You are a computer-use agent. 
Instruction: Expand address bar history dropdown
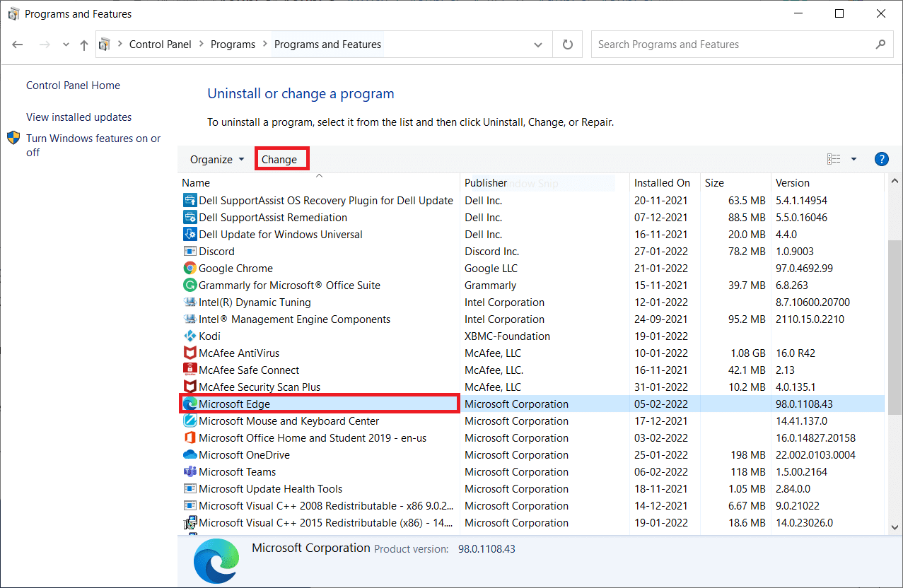coord(539,45)
